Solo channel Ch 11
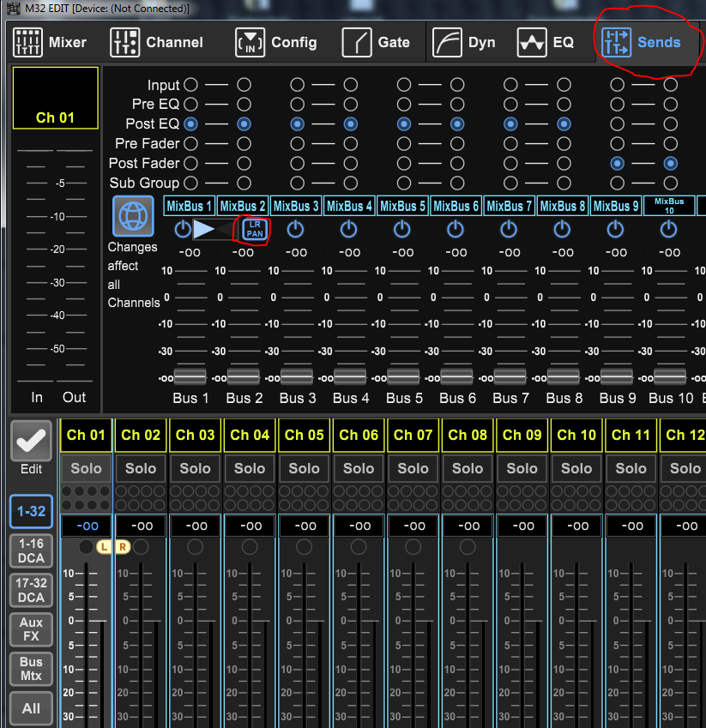The height and width of the screenshot is (728, 706). pos(631,468)
